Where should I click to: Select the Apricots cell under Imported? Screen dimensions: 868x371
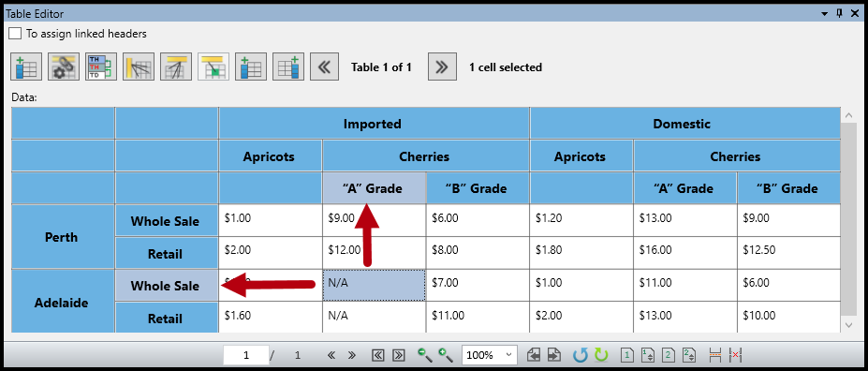coord(271,156)
